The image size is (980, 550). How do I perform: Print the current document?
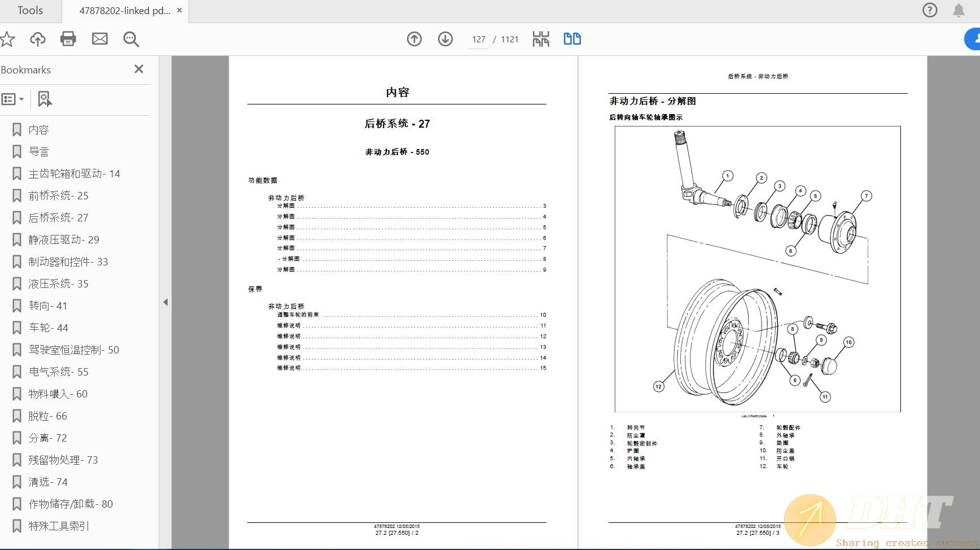pos(68,39)
